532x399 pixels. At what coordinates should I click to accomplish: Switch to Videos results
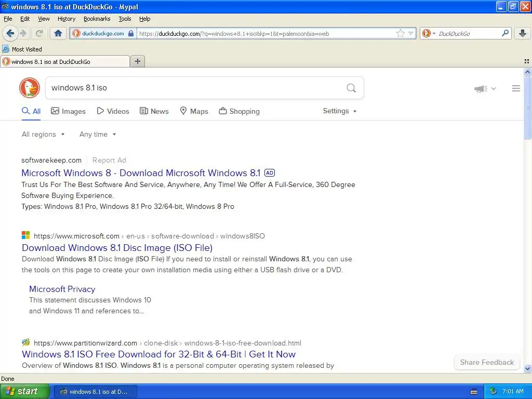point(113,111)
